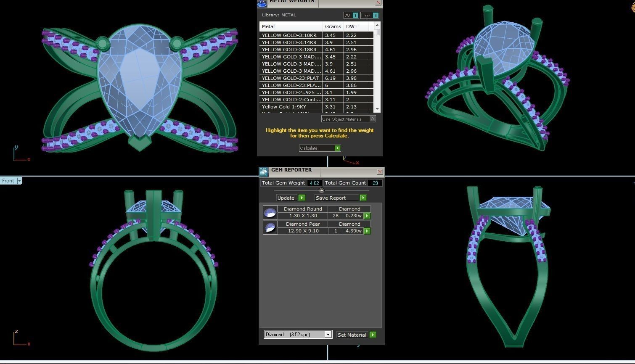Click the Front viewport label
The height and width of the screenshot is (364, 635).
point(8,181)
